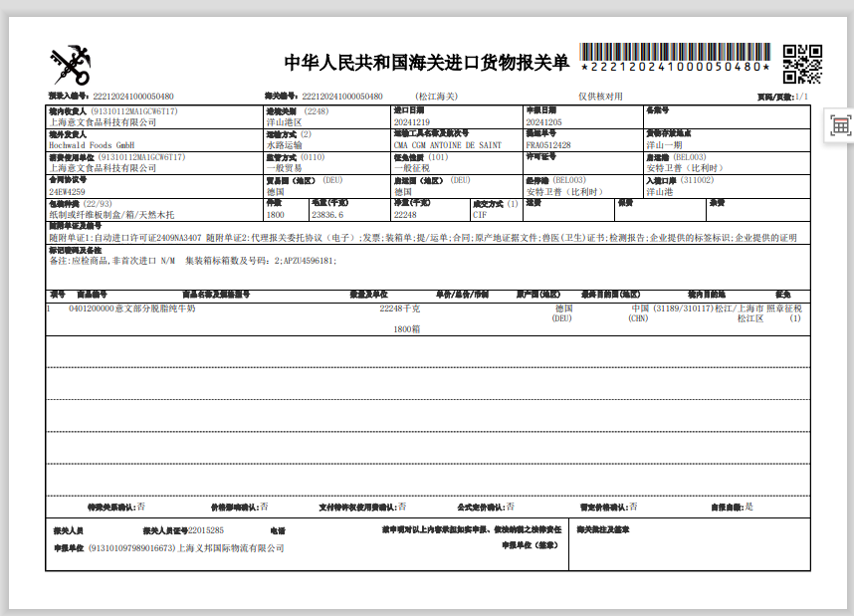Click the quantity 1800箱 in the item row
The image size is (854, 616).
(407, 327)
